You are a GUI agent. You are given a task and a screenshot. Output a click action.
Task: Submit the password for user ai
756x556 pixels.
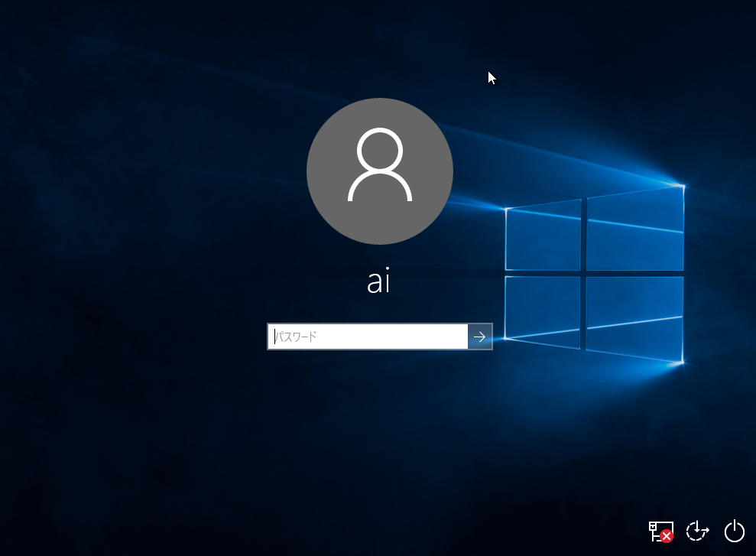tap(480, 337)
